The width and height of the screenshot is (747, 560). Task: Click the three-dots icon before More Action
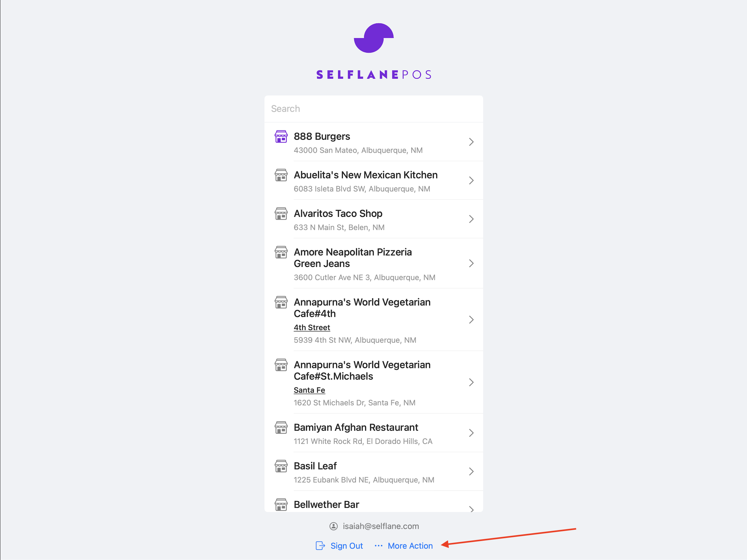378,546
